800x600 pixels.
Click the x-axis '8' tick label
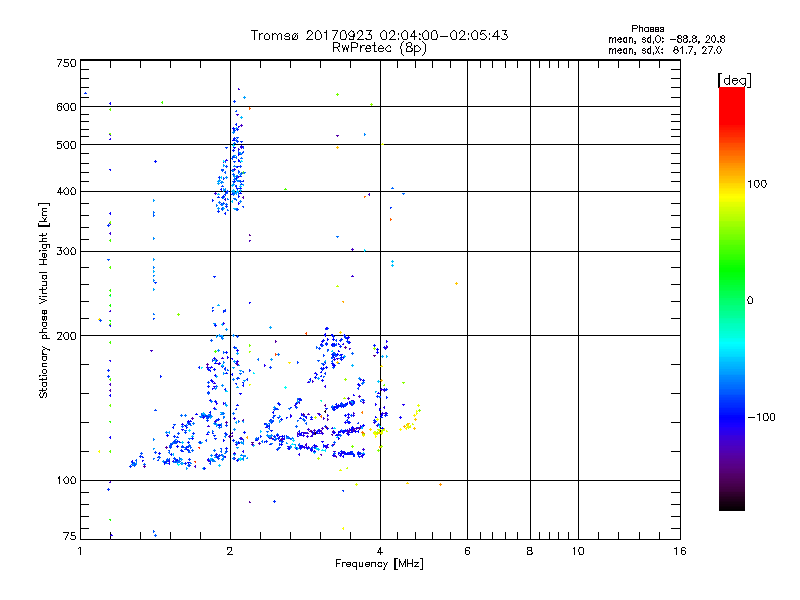pyautogui.click(x=530, y=551)
